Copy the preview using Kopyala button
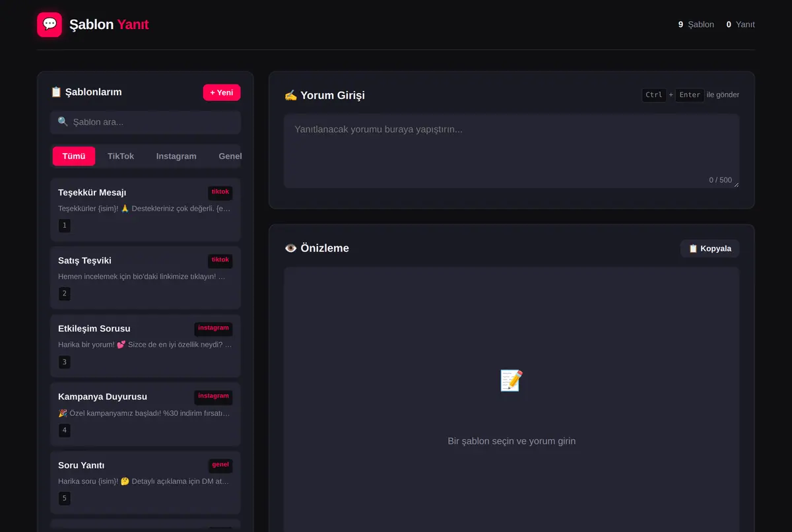The width and height of the screenshot is (792, 532). point(709,248)
